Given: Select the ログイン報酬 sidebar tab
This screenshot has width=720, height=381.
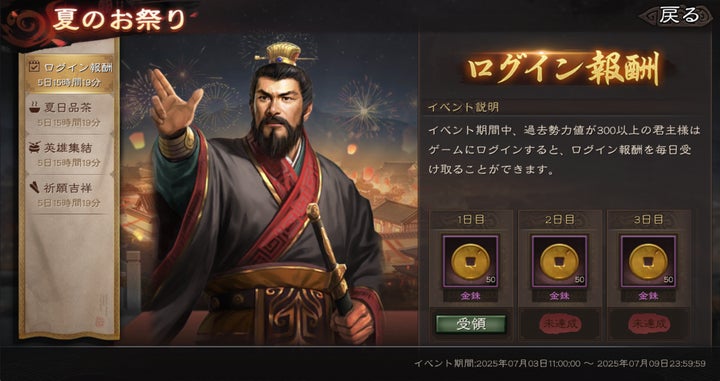Looking at the screenshot, I should pos(70,74).
